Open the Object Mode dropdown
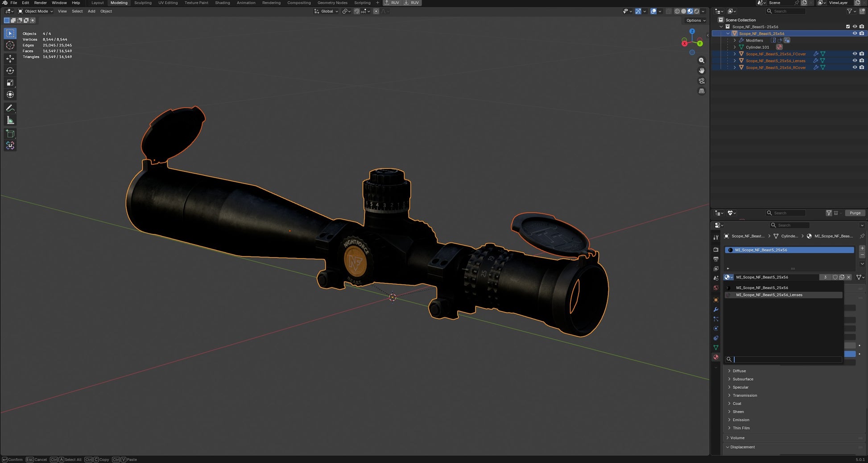Viewport: 868px width, 463px height. pos(36,11)
